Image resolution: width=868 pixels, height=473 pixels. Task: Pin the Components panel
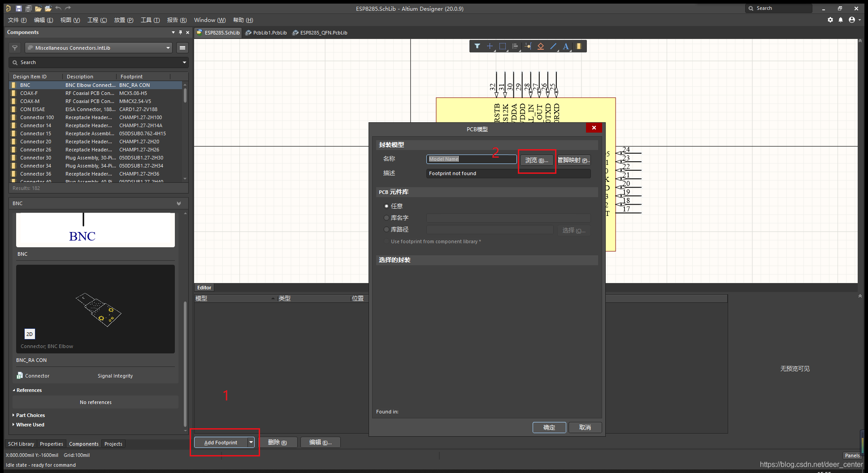[180, 32]
